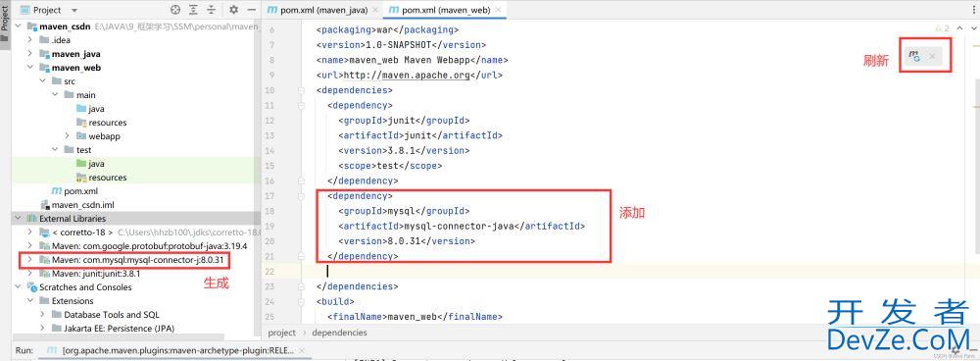Expand the .idea folder
Viewport: 980px width, 361px height.
pyautogui.click(x=29, y=40)
